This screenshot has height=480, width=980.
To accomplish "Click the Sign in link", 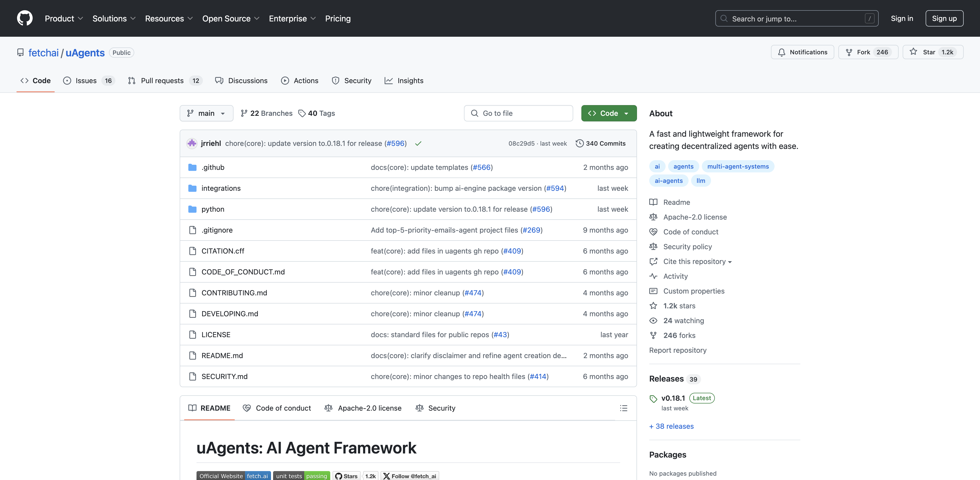I will 902,18.
